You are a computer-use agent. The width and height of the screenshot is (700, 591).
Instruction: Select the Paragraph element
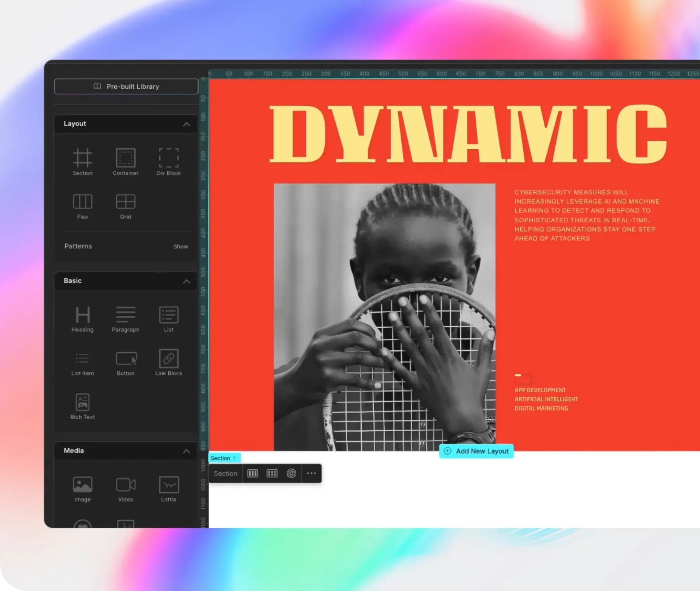coord(126,319)
